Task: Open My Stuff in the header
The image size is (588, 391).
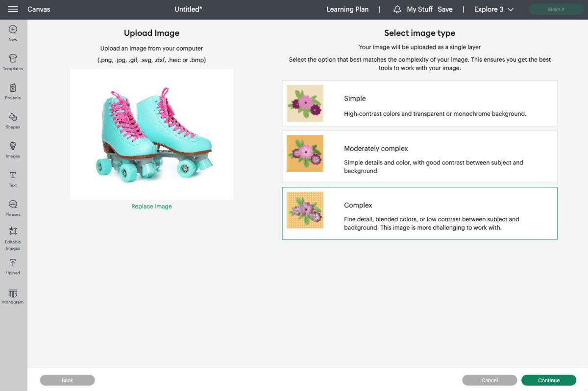Action: point(419,9)
